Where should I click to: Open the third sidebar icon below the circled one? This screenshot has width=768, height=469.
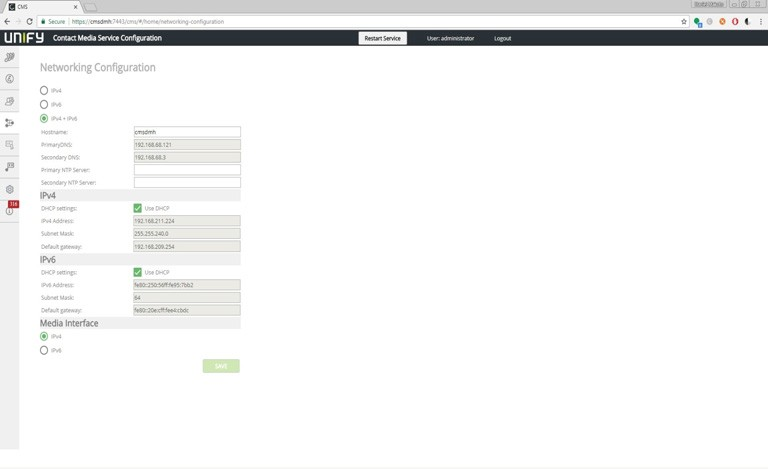coord(9,101)
